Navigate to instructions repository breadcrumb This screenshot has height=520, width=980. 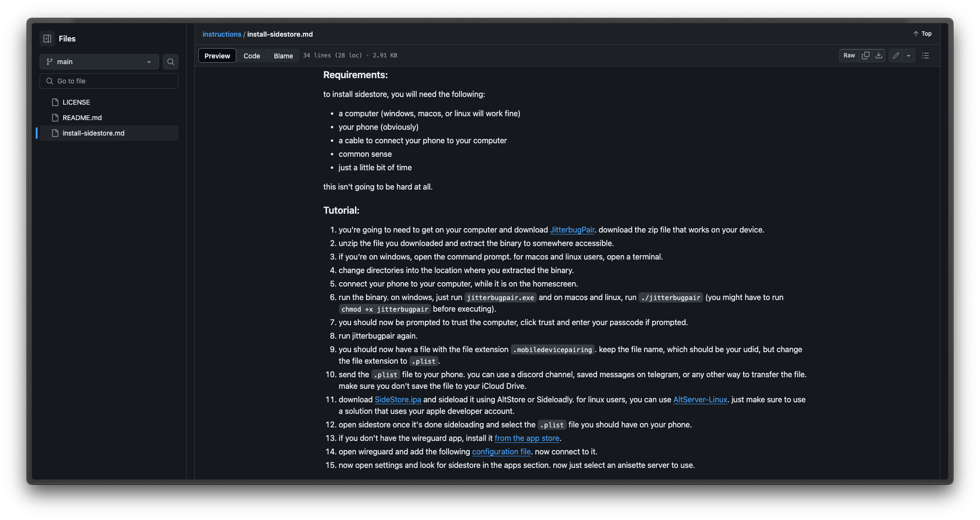click(221, 34)
